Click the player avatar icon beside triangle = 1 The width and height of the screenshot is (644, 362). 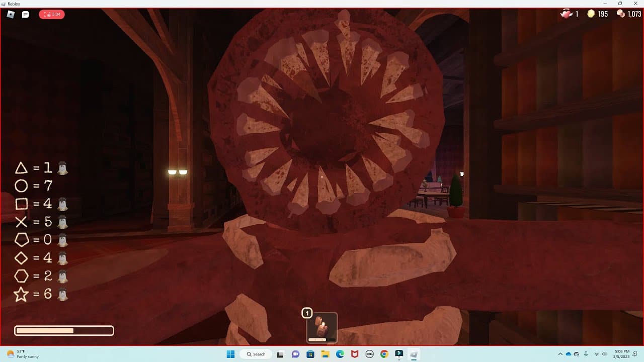[x=62, y=168]
